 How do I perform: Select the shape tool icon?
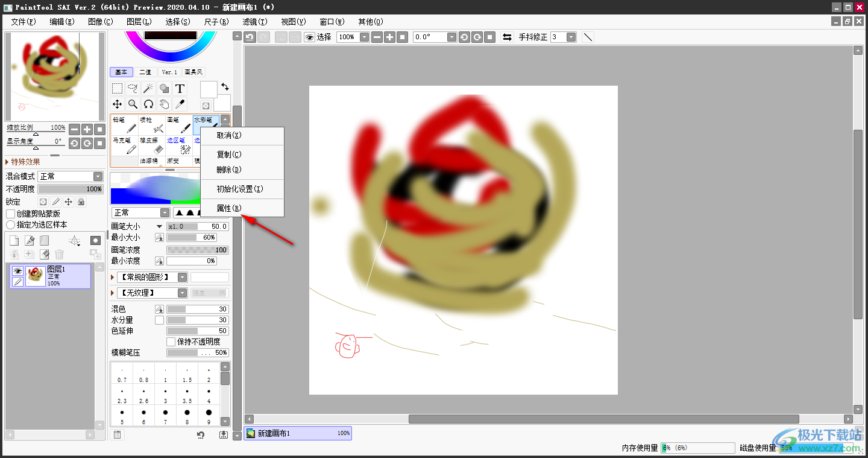coord(164,89)
